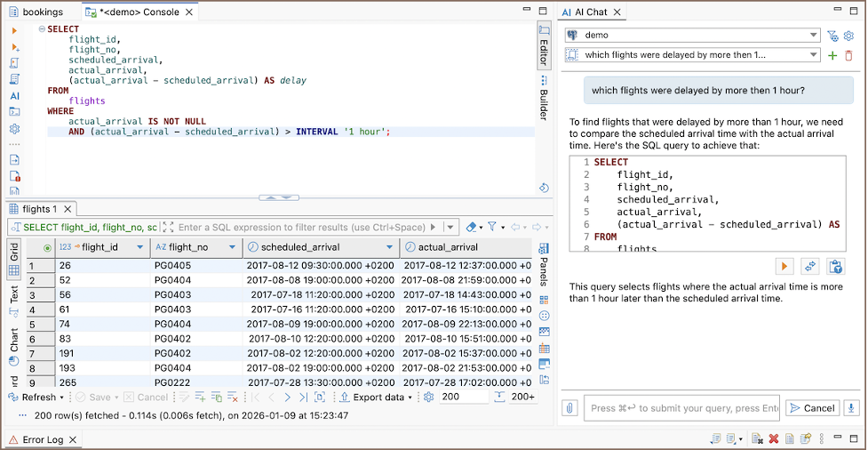This screenshot has height=450, width=868.
Task: Insert AI query into editor with arrows icon
Action: pos(810,267)
